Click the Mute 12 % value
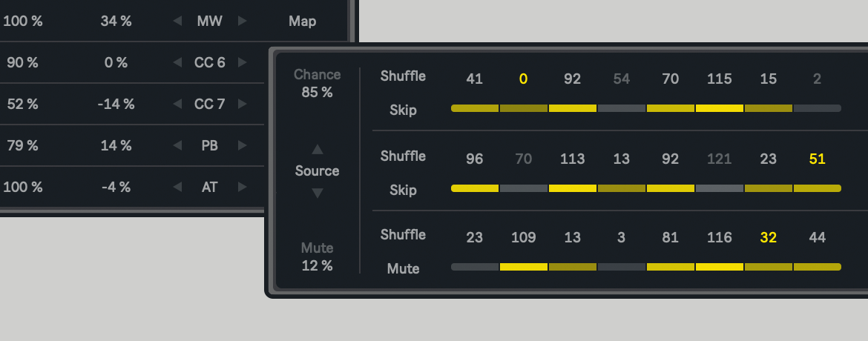This screenshot has width=868, height=341. [317, 265]
